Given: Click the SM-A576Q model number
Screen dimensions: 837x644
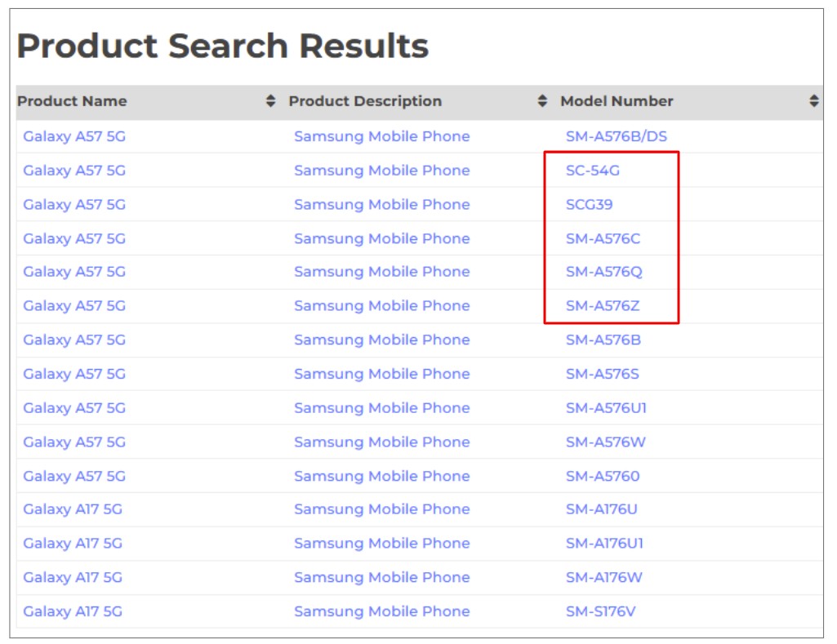Looking at the screenshot, I should click(x=604, y=272).
